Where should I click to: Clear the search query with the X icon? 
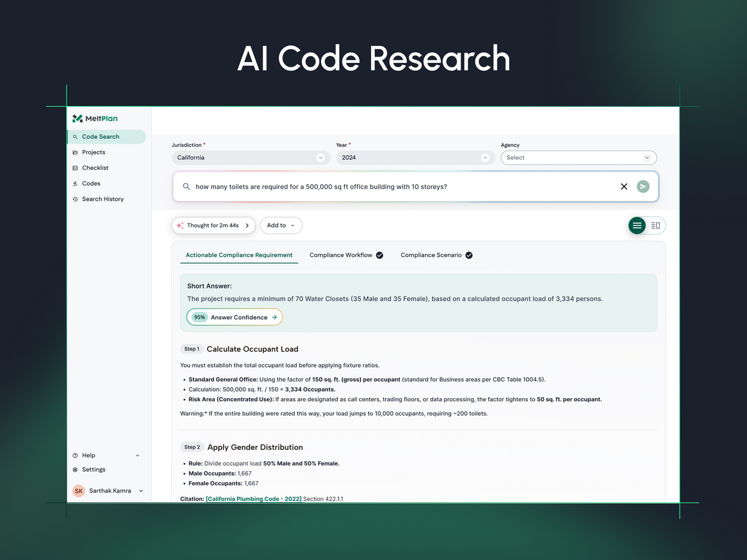tap(624, 186)
